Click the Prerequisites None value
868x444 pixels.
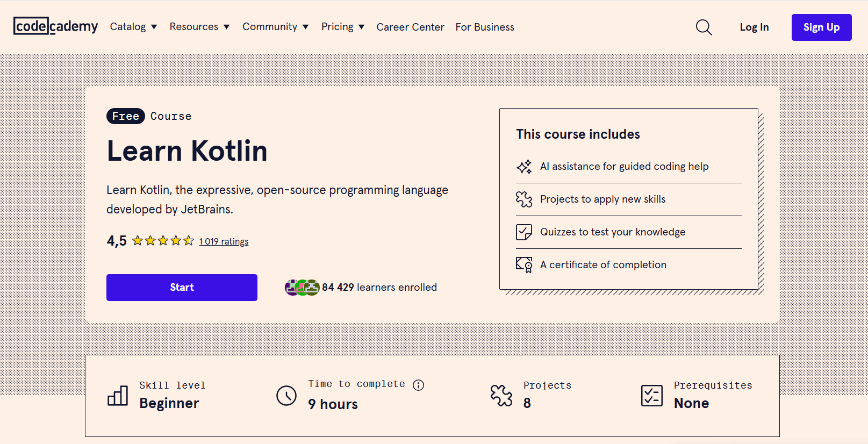pyautogui.click(x=691, y=403)
